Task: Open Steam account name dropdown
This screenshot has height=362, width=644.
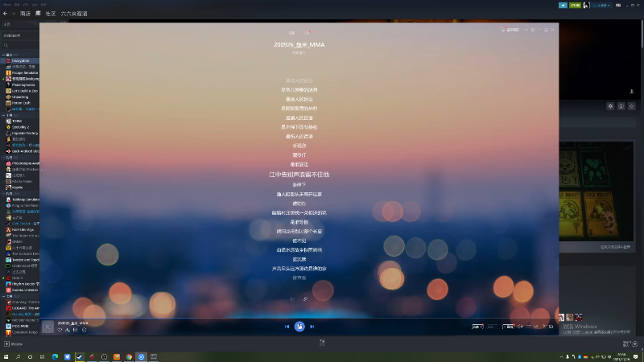Action: click(601, 6)
